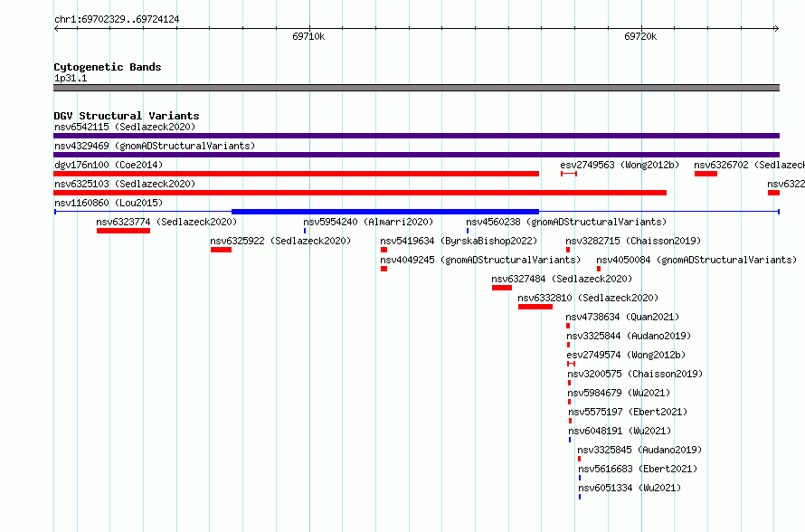This screenshot has width=805, height=532.
Task: Click the nsv6051334 (Wu2021) label
Action: click(x=630, y=488)
